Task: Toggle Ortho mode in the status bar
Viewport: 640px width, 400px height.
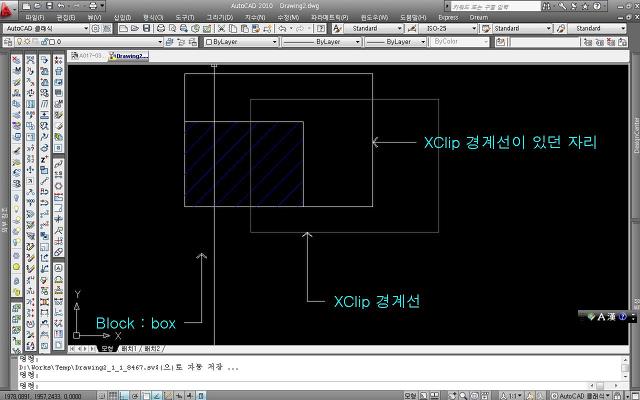Action: (x=124, y=396)
